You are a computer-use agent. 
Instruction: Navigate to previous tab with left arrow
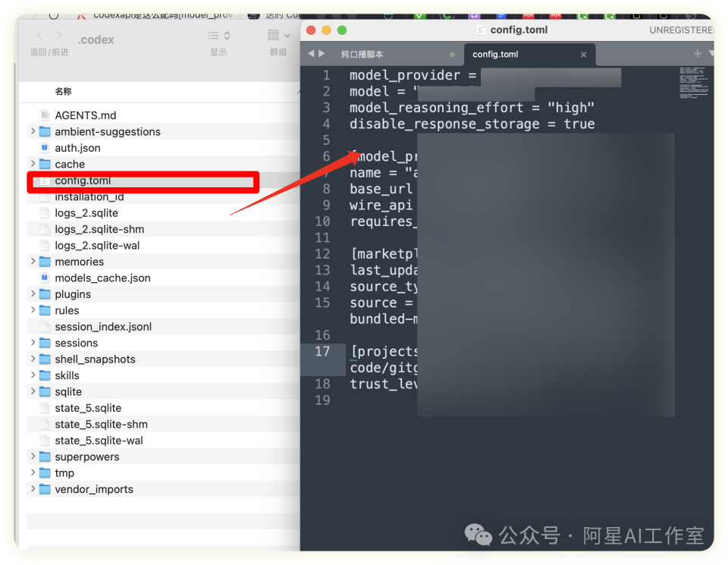pos(311,54)
